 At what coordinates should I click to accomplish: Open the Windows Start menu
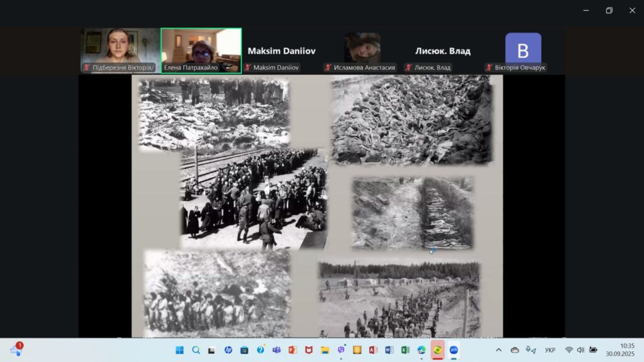click(x=179, y=350)
